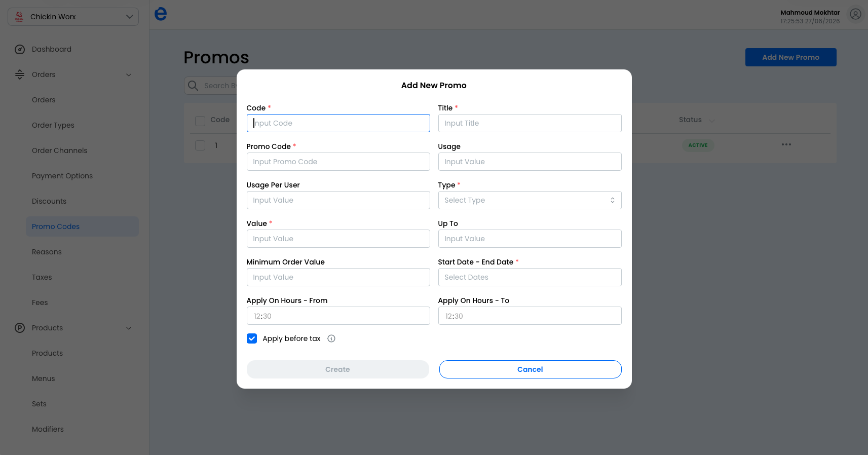Open Modifiers in the sidebar
Viewport: 868px width, 455px height.
(x=48, y=429)
